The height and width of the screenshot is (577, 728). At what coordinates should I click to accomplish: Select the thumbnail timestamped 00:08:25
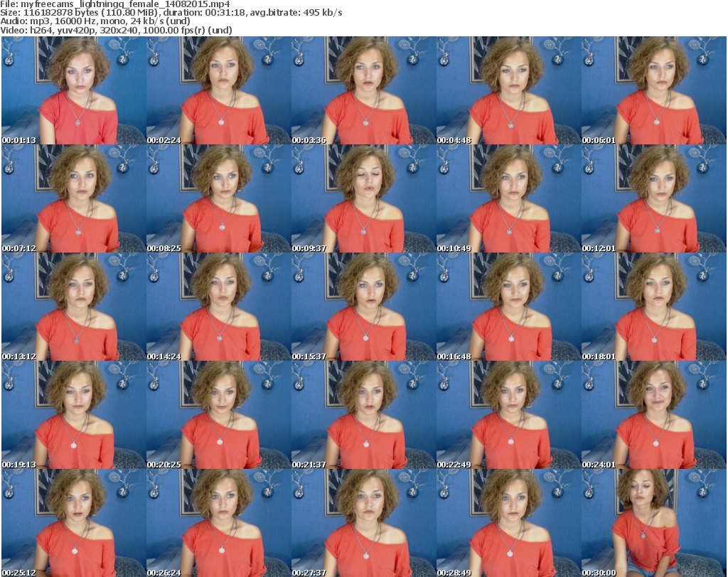219,198
